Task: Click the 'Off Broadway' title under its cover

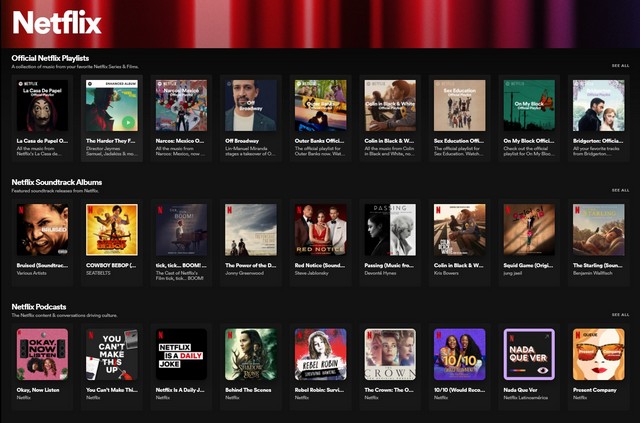Action: 242,141
